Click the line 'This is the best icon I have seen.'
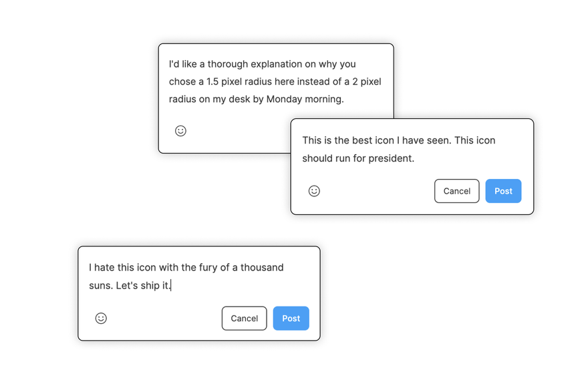This screenshot has height=392, width=588. 376,140
